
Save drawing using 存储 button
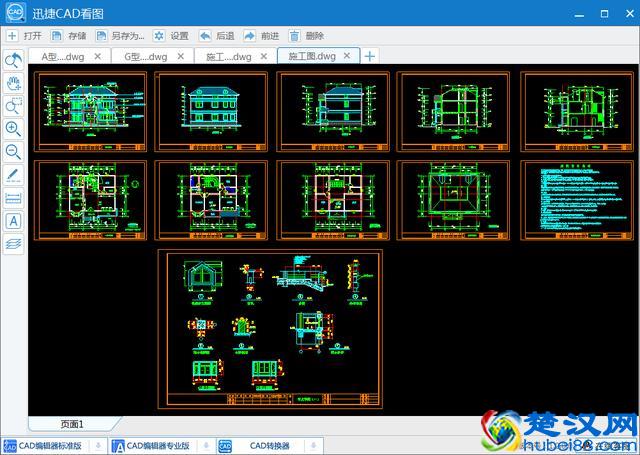tap(70, 34)
